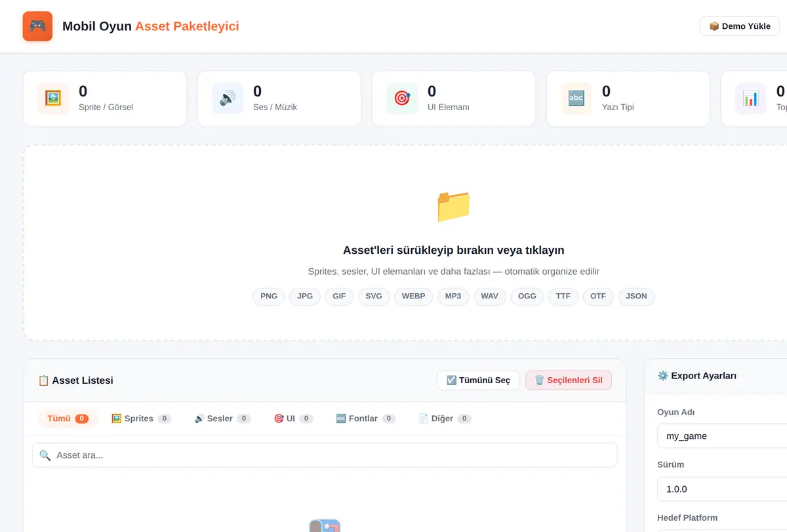Click the magnifier icon in the search box
Viewport: 787px width, 532px height.
coord(45,455)
